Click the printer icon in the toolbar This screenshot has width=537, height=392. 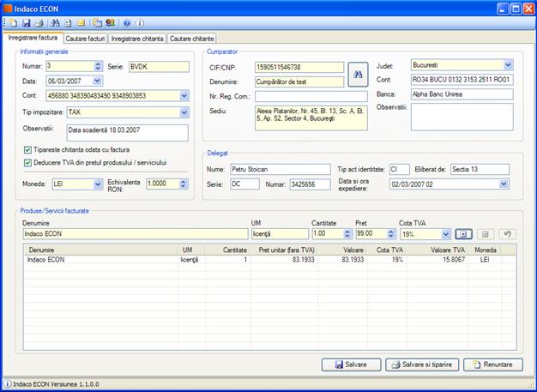(x=39, y=23)
